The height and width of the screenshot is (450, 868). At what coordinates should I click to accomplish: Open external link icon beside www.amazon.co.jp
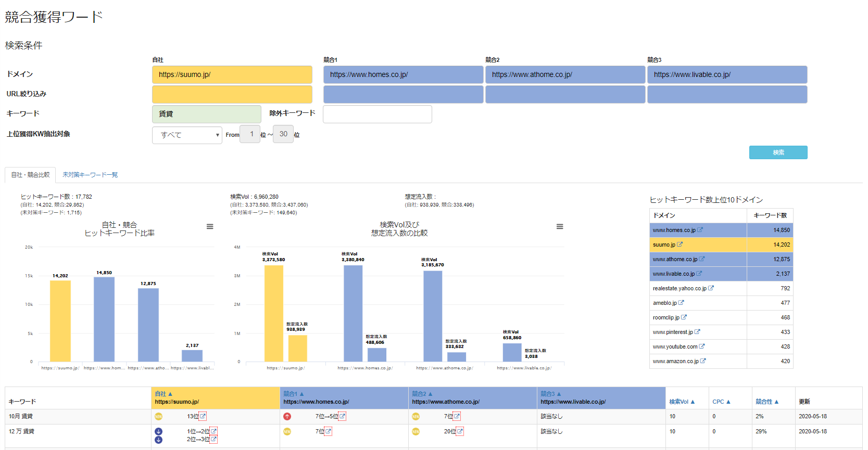coord(703,361)
